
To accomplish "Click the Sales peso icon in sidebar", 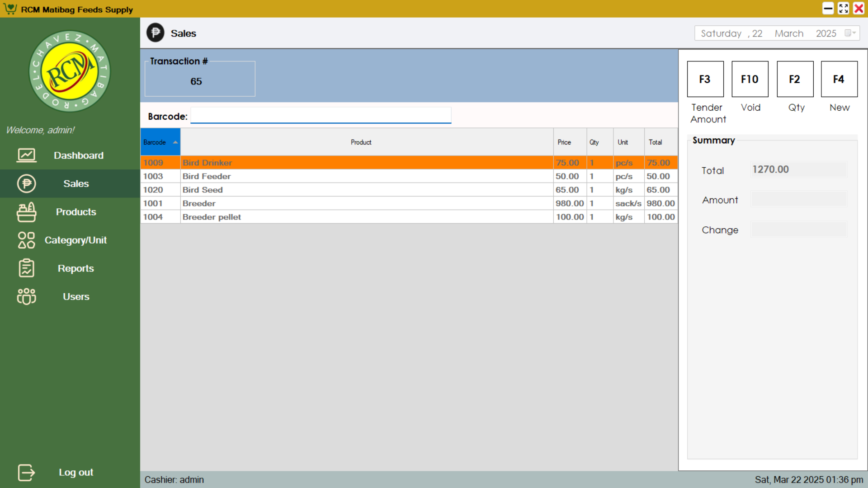I will (x=27, y=183).
